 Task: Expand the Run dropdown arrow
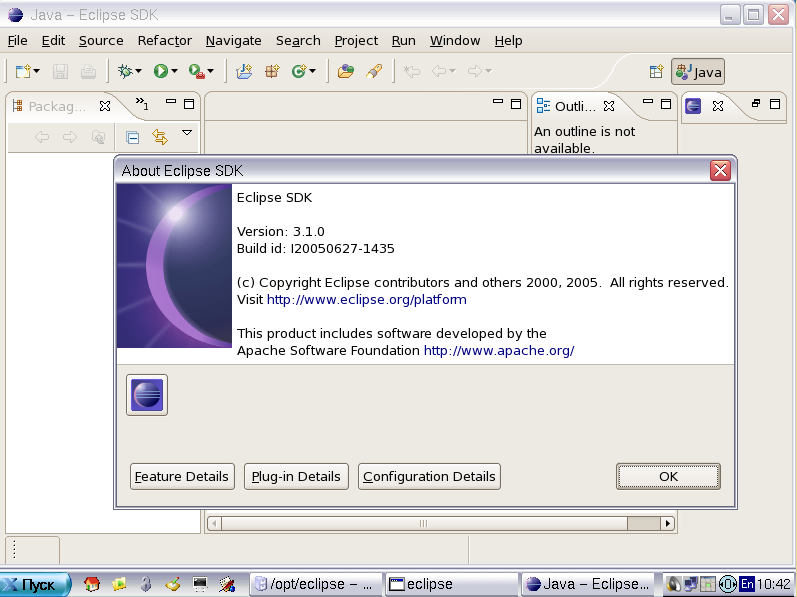[174, 71]
